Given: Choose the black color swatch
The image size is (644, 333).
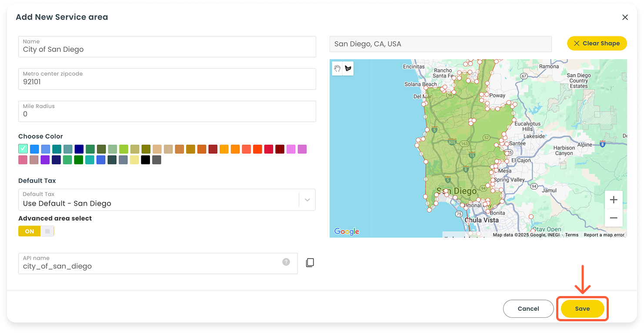Looking at the screenshot, I should coord(145,160).
